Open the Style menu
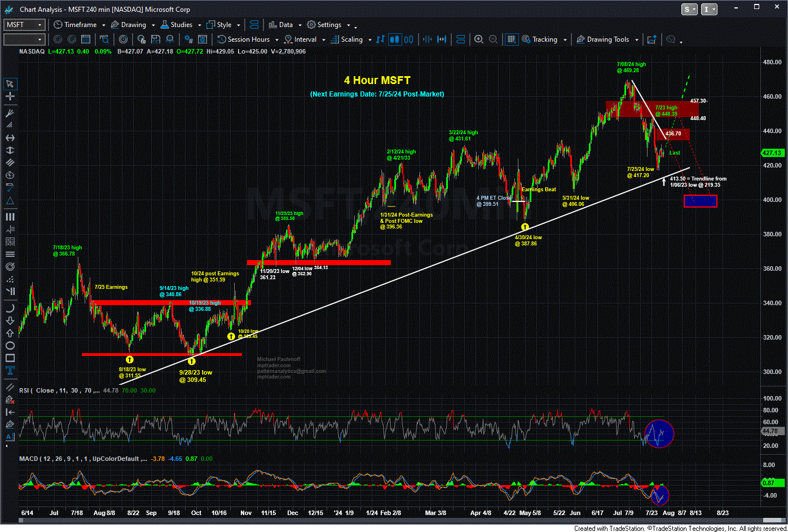This screenshot has width=788, height=532. coord(219,25)
